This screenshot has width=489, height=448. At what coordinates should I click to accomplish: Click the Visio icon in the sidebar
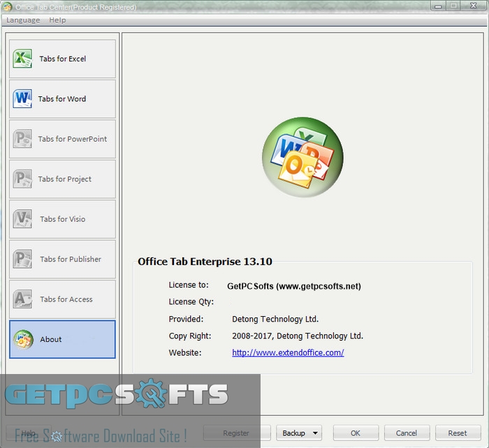tap(22, 218)
